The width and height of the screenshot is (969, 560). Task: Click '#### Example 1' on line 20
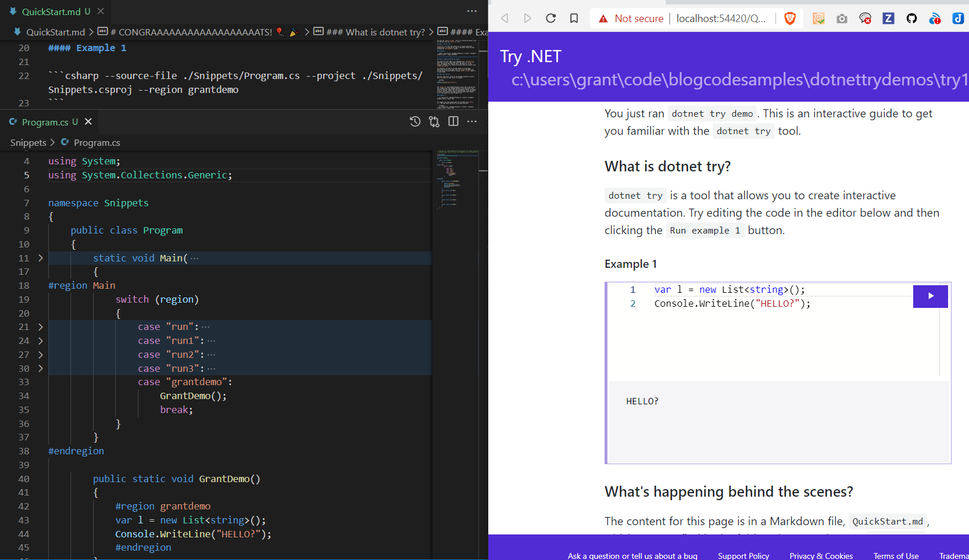[x=87, y=48]
